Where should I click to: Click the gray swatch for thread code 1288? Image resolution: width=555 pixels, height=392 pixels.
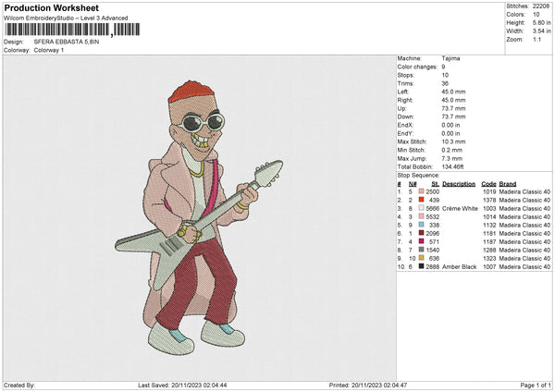coord(421,250)
